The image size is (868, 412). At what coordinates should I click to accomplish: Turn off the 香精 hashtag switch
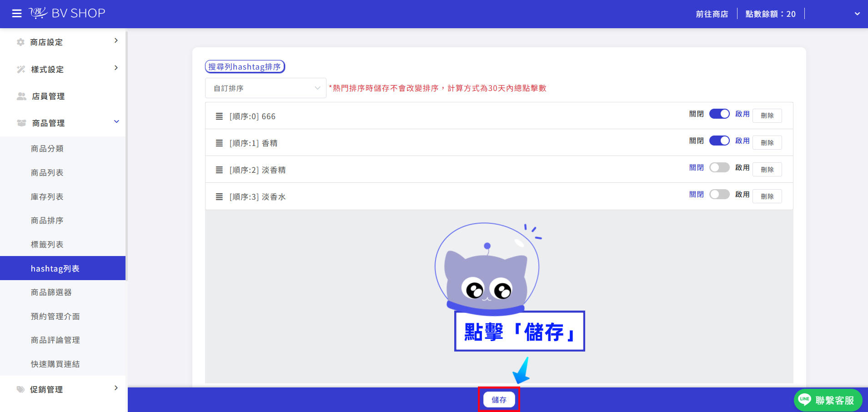pos(719,141)
